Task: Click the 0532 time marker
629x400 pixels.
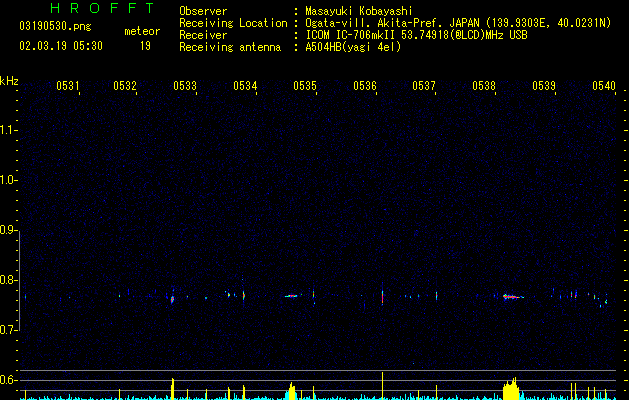Action: [x=125, y=85]
